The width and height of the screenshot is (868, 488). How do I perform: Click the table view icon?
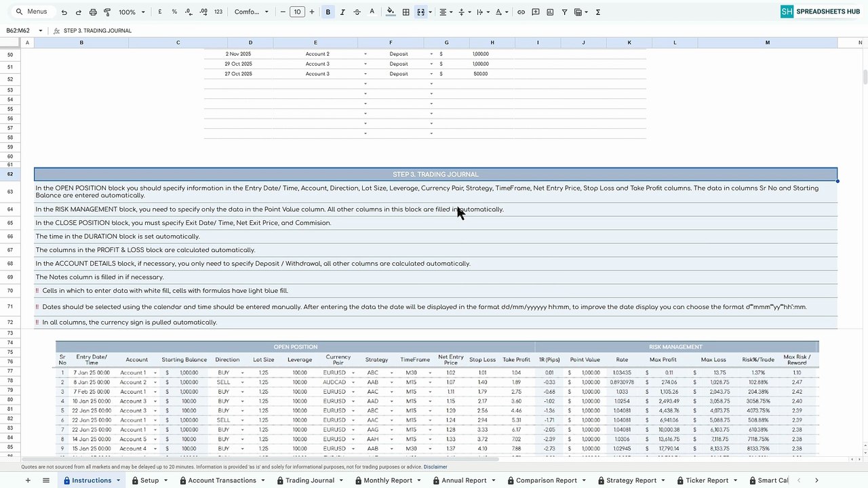pos(578,12)
